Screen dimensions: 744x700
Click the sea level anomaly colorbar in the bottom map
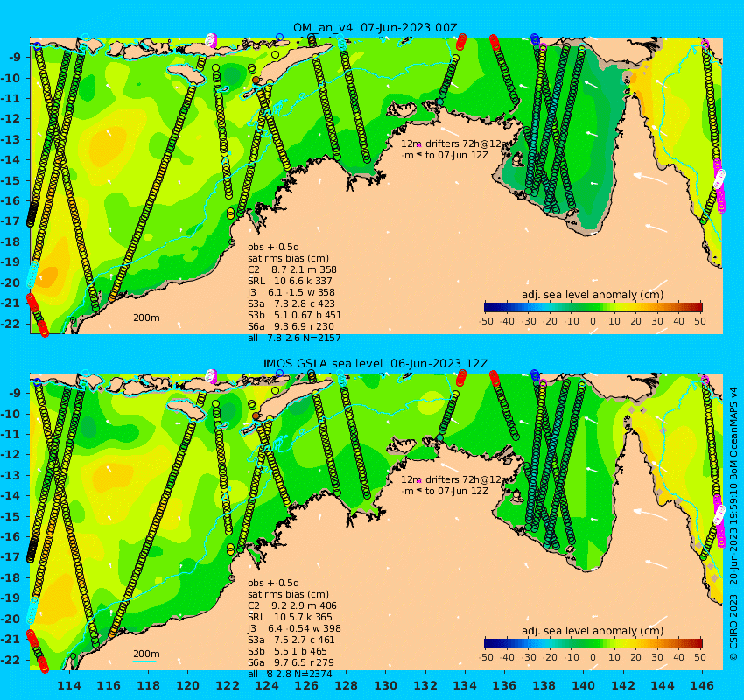pyautogui.click(x=593, y=643)
